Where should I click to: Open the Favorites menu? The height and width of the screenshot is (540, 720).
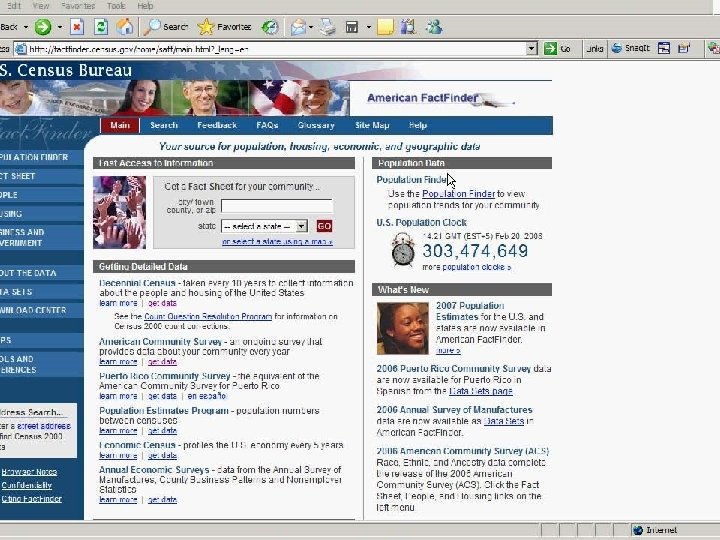coord(78,6)
